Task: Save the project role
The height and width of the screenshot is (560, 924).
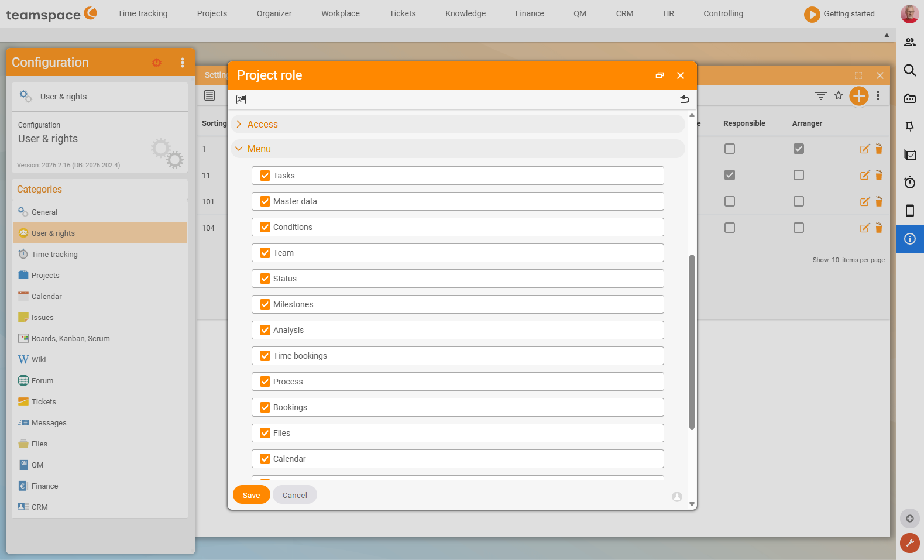Action: click(252, 495)
